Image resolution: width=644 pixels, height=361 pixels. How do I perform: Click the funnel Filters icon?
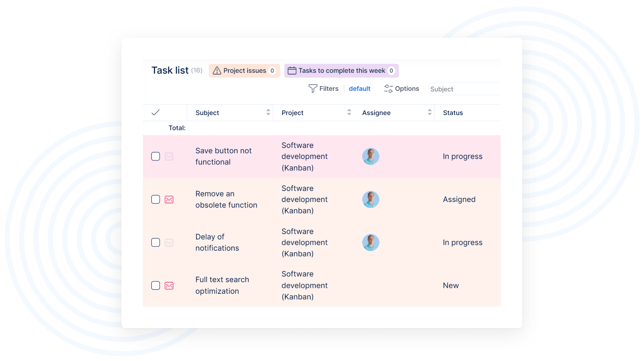tap(313, 89)
